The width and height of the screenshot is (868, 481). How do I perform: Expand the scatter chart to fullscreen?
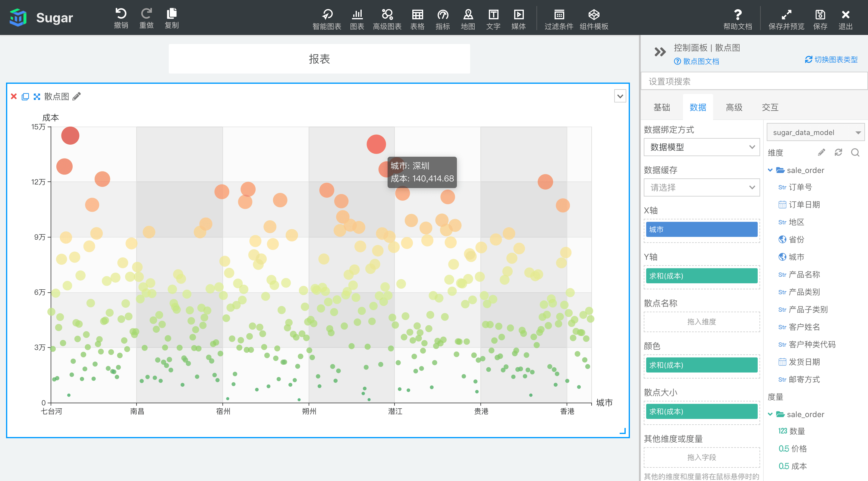(x=37, y=97)
